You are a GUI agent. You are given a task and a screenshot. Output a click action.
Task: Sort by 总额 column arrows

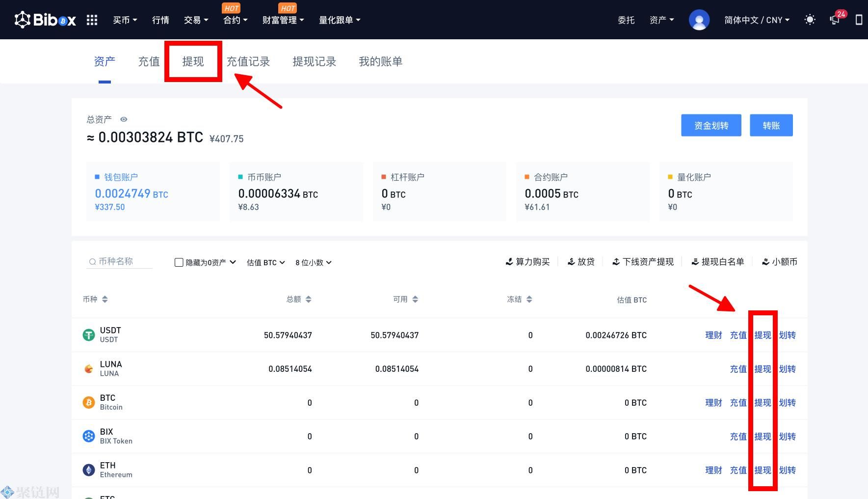click(x=308, y=299)
